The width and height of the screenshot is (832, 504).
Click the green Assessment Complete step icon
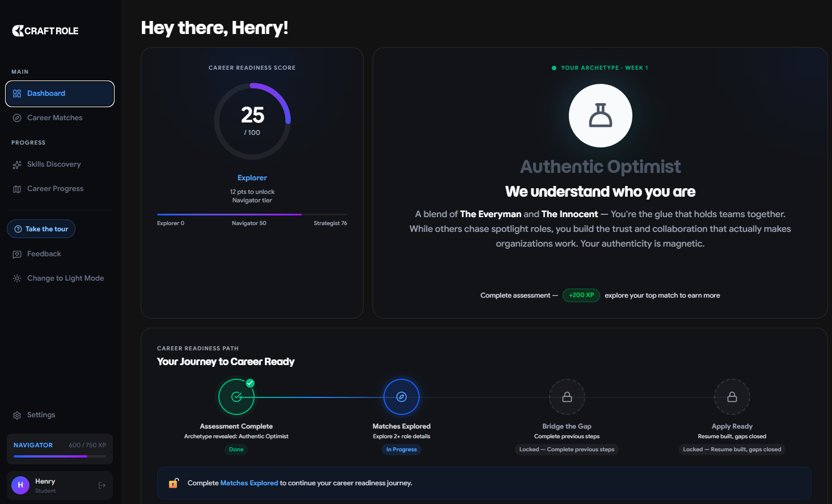pos(236,397)
